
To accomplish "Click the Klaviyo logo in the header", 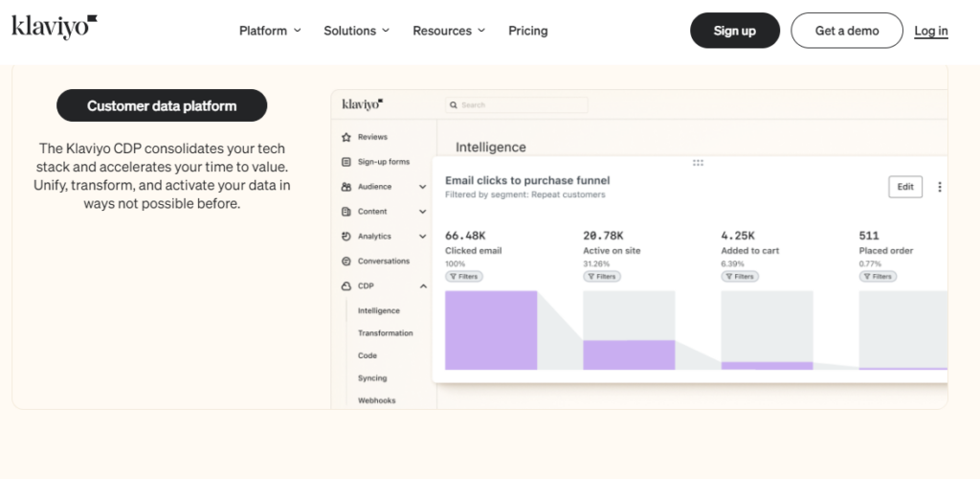I will 55,27.
